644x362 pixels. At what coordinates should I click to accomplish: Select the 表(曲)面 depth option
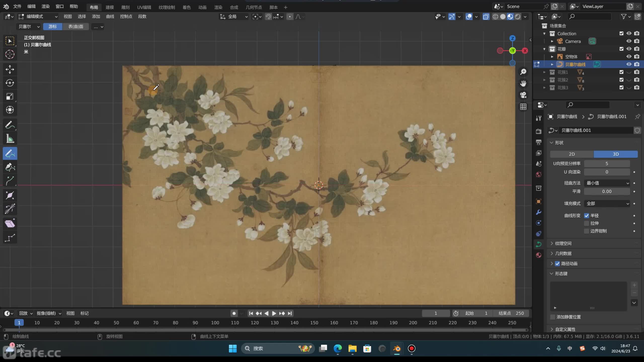pyautogui.click(x=76, y=27)
